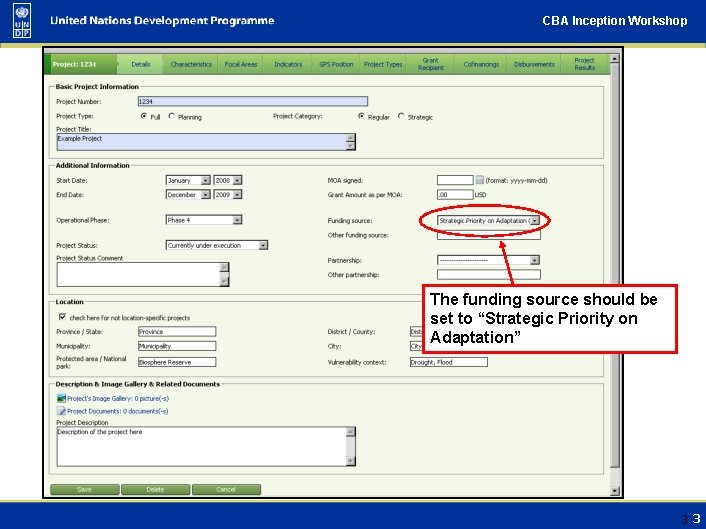Open the Grant Recipient tab
The image size is (706, 529).
click(430, 64)
